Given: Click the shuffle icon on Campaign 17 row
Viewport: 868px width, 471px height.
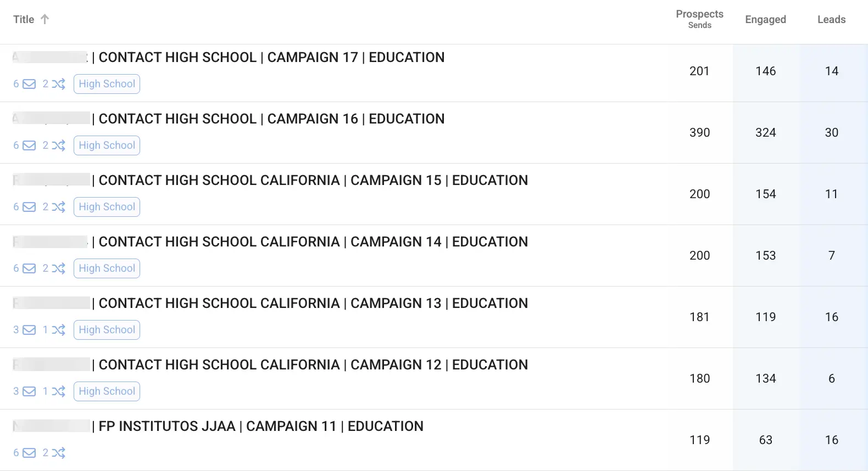Looking at the screenshot, I should click(x=59, y=84).
